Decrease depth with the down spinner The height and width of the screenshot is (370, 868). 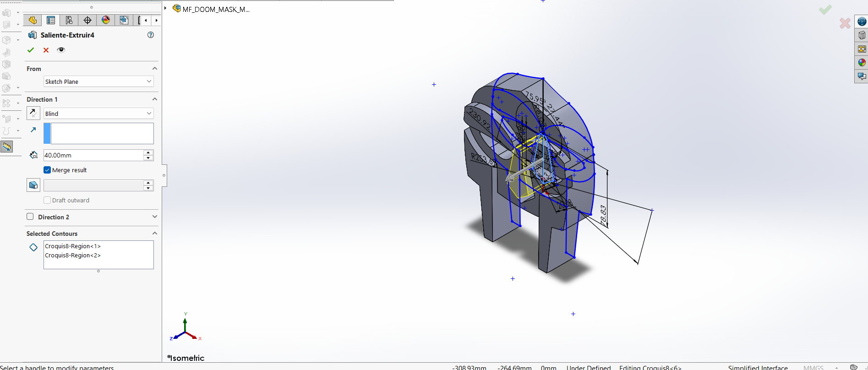click(148, 158)
